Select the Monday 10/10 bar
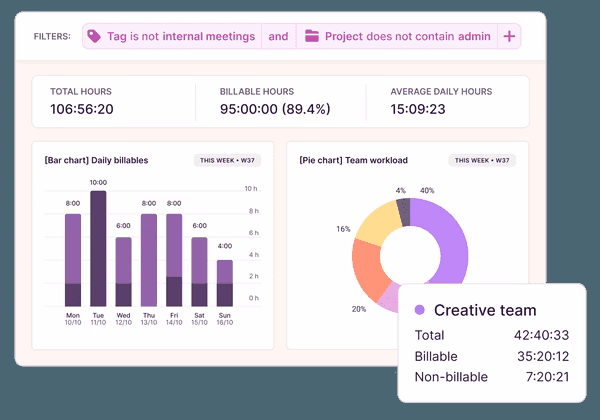The image size is (600, 420). (x=73, y=260)
